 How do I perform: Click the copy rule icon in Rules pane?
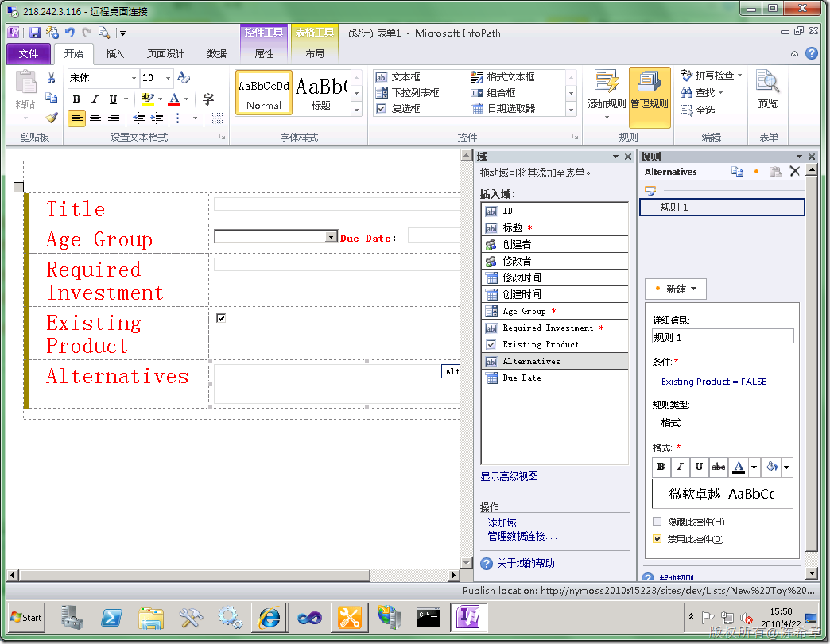click(737, 172)
